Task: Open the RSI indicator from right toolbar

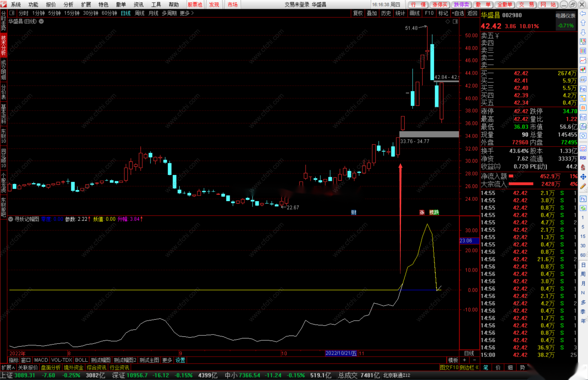Action: [583, 158]
